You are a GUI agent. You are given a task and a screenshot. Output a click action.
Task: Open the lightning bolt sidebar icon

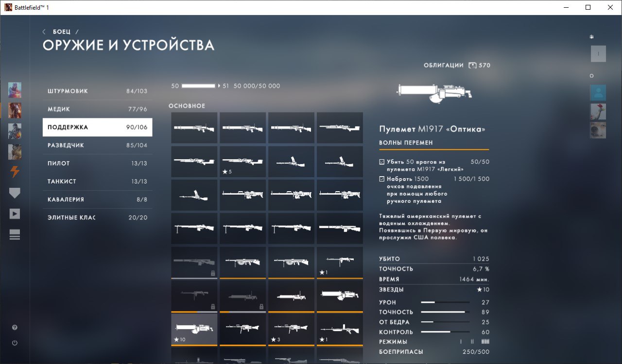tap(15, 172)
